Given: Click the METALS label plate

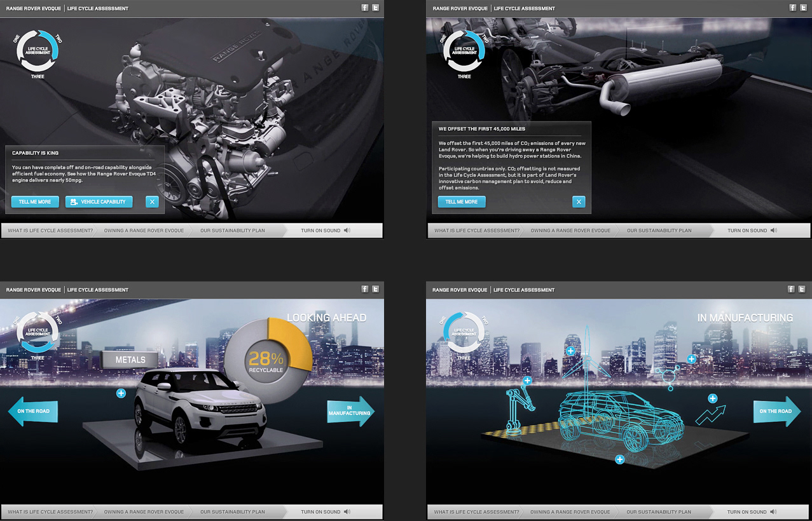Looking at the screenshot, I should pos(130,360).
